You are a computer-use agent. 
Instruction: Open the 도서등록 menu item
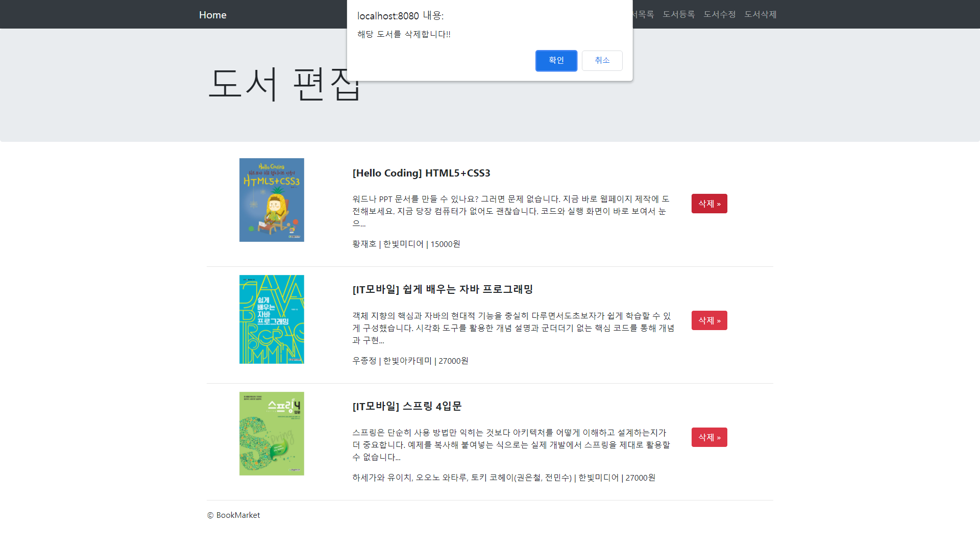[x=678, y=14]
